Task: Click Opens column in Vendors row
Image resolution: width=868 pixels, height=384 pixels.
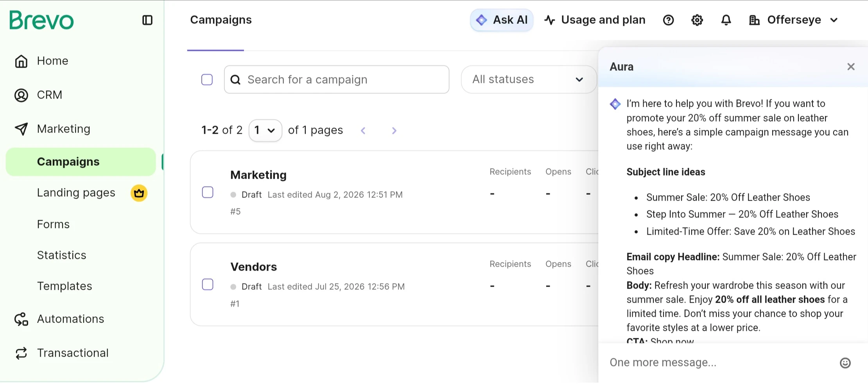Action: 558,264
